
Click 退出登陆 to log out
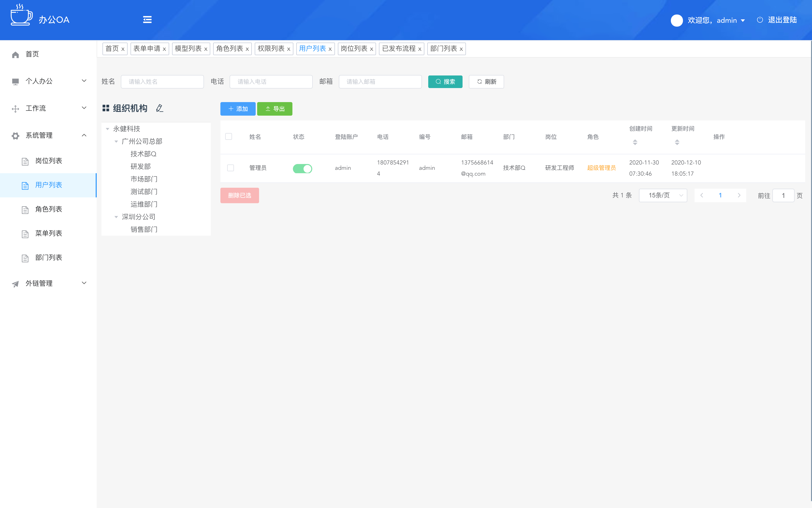click(x=782, y=20)
